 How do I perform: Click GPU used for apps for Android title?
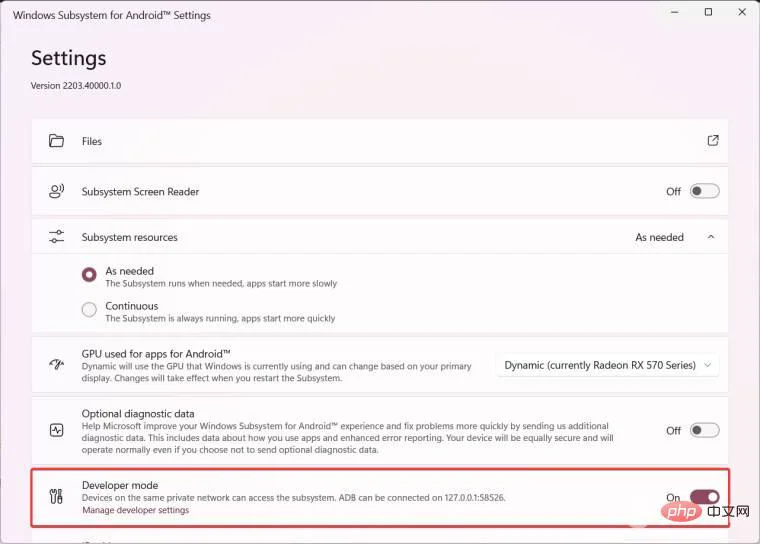click(x=156, y=354)
